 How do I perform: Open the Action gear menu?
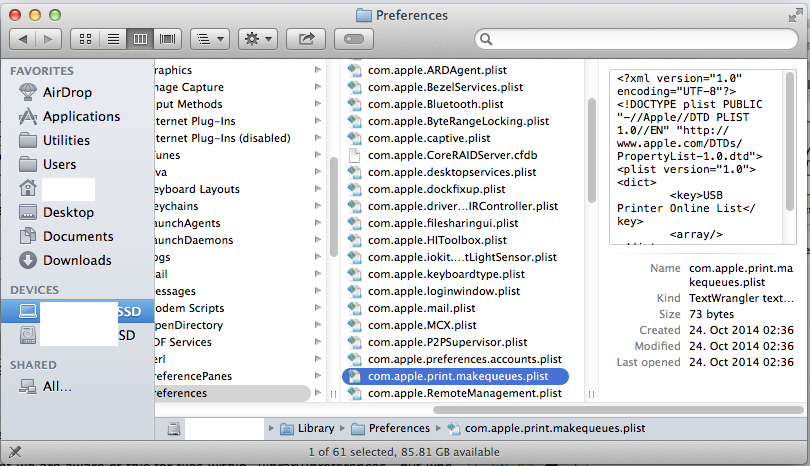pyautogui.click(x=258, y=39)
